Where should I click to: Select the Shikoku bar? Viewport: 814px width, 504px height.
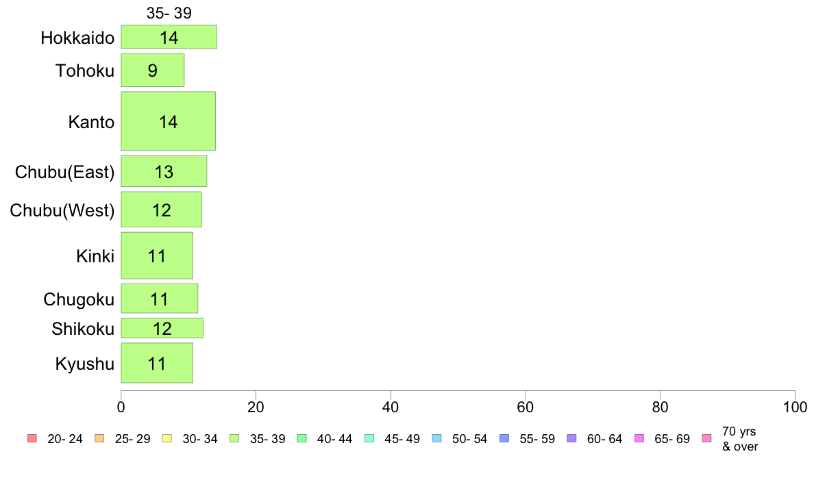[x=162, y=328]
